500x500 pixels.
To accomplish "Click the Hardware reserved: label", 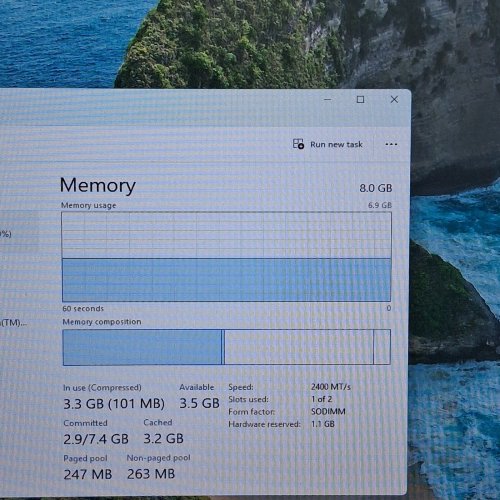I will (x=264, y=424).
